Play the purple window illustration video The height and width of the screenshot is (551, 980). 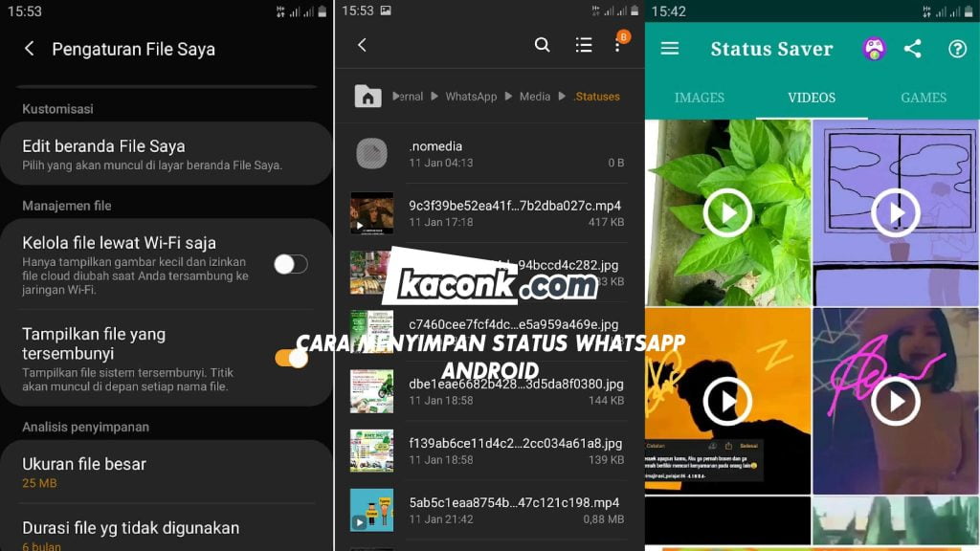[x=896, y=213]
